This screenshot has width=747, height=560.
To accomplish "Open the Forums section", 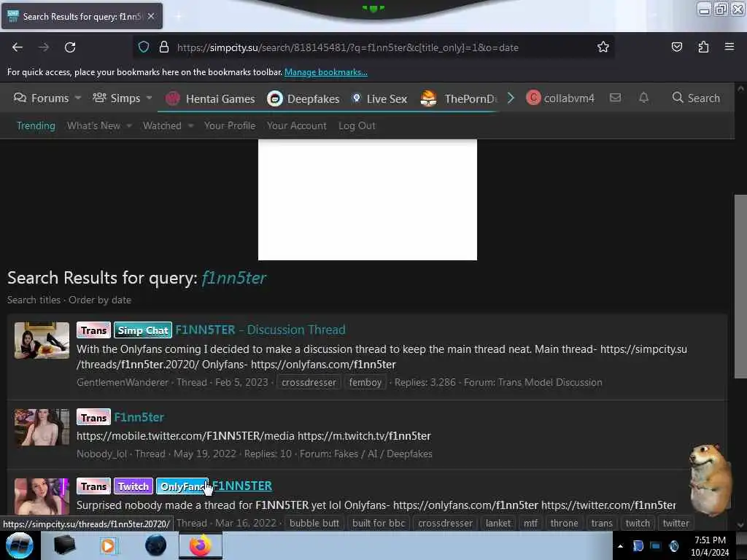I will pyautogui.click(x=41, y=98).
